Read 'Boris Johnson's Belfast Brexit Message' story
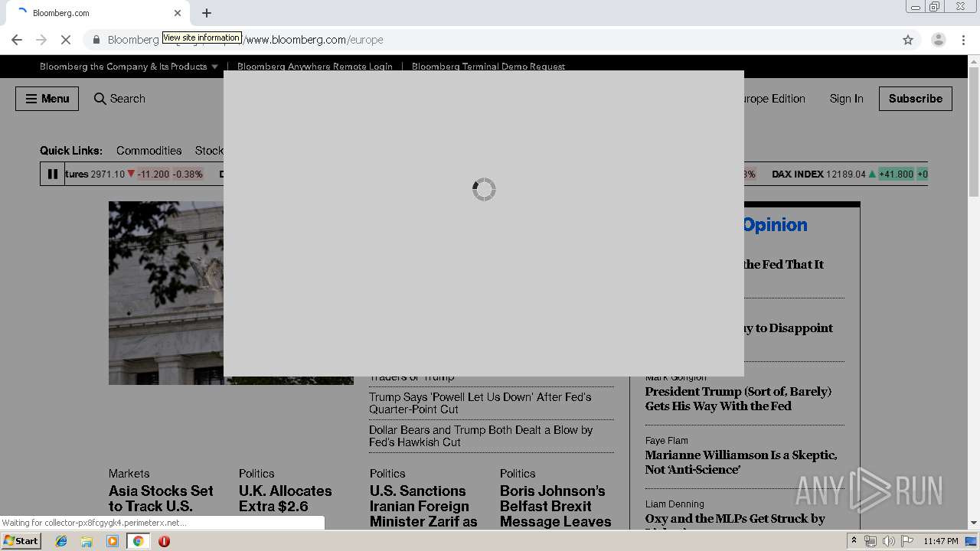Screen dimensions: 980x551 tap(556, 506)
